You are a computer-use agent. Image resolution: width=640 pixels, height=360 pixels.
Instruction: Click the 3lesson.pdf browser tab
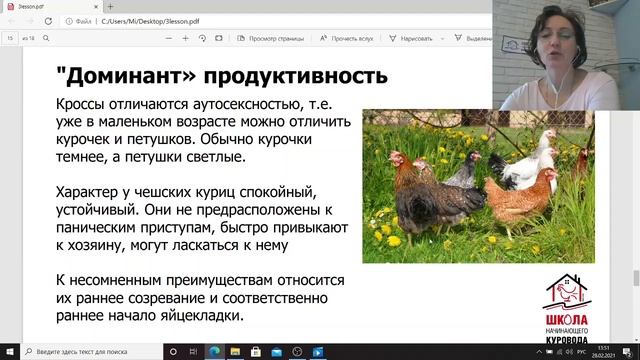click(51, 7)
